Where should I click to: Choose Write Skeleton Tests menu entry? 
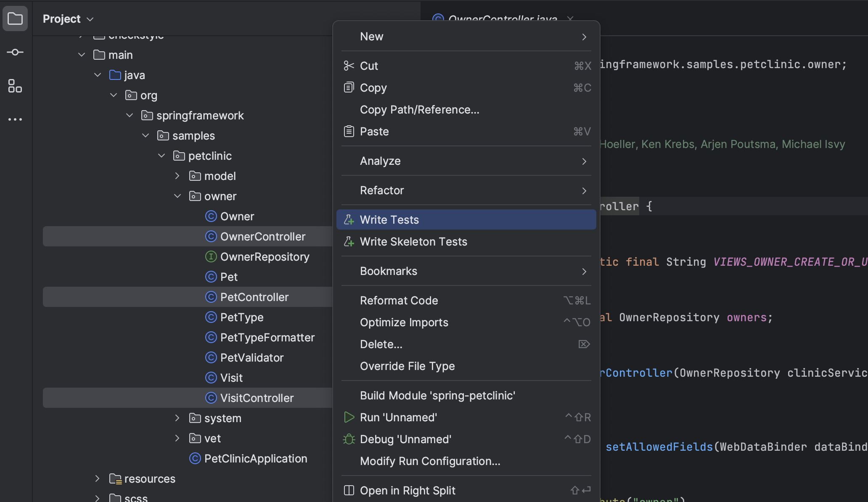pyautogui.click(x=413, y=241)
